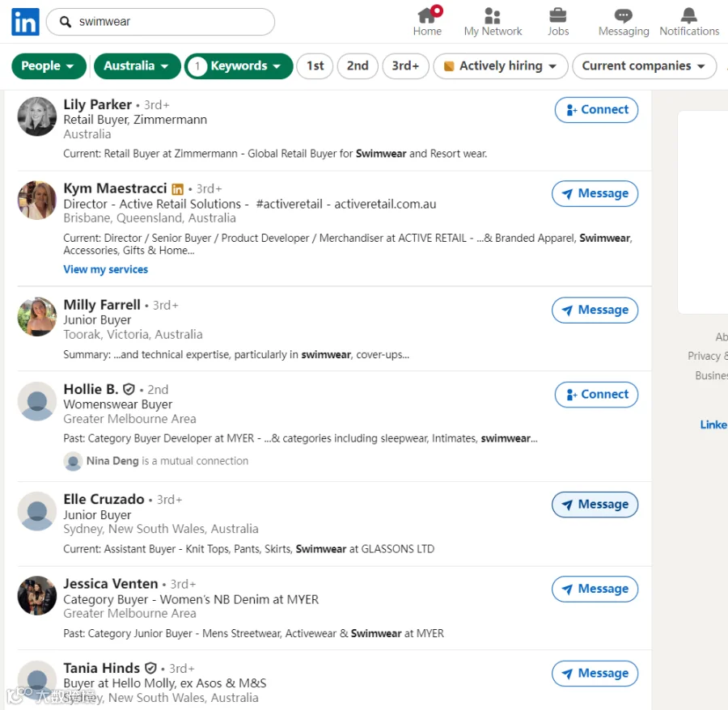
Task: Toggle the 3rd+ connections filter
Action: (x=405, y=66)
